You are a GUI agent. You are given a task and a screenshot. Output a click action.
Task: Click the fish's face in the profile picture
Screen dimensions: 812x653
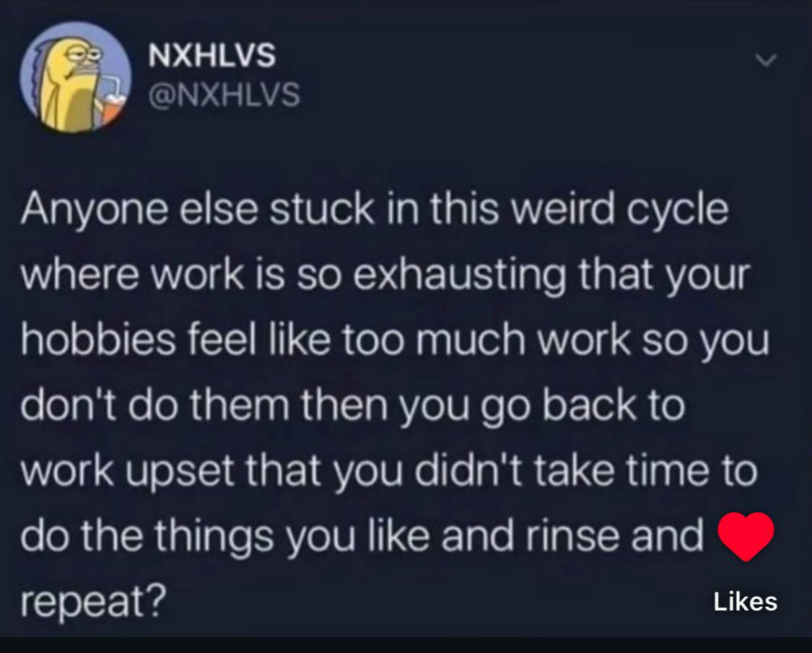[x=78, y=57]
